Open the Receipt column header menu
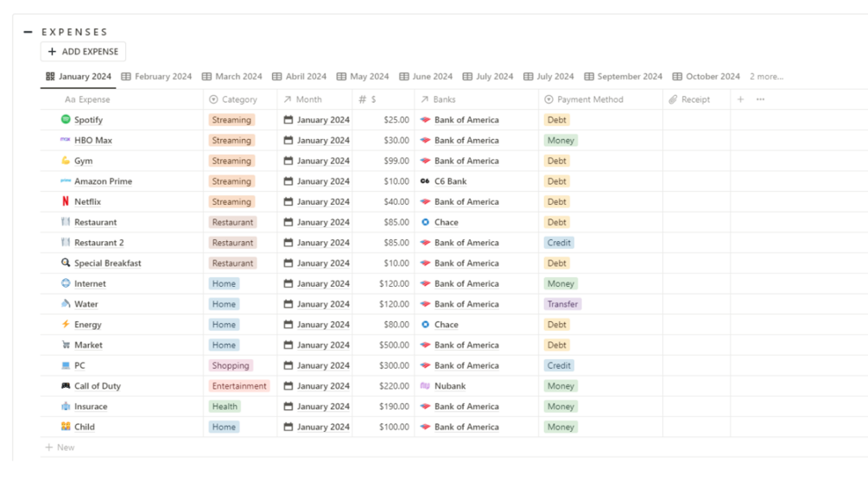Viewport: 868px width, 488px height. 688,99
